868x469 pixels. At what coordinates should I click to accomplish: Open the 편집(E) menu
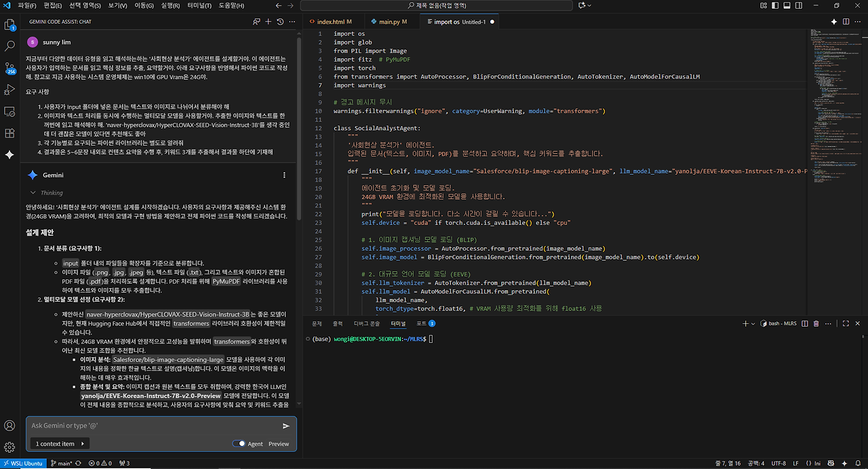click(x=52, y=5)
